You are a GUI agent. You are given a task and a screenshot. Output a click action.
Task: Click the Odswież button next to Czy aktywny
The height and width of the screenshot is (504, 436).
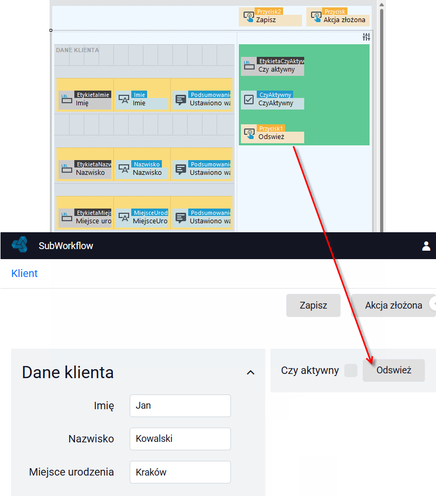tap(394, 370)
